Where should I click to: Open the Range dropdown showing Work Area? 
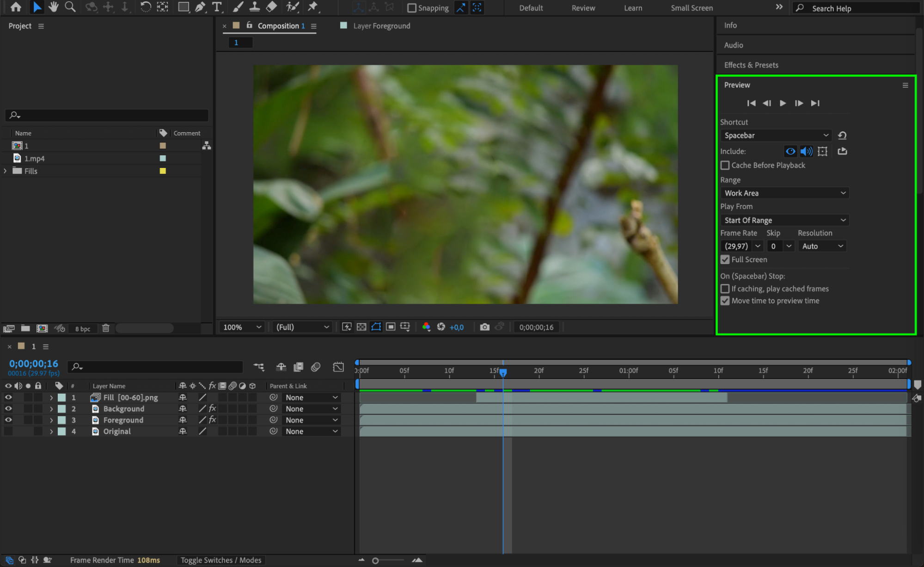pos(784,193)
